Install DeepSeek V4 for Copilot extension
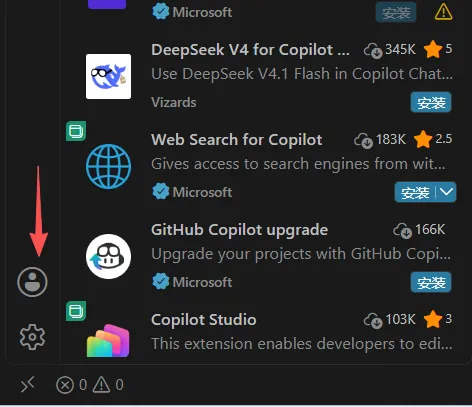The height and width of the screenshot is (407, 472). pos(431,102)
